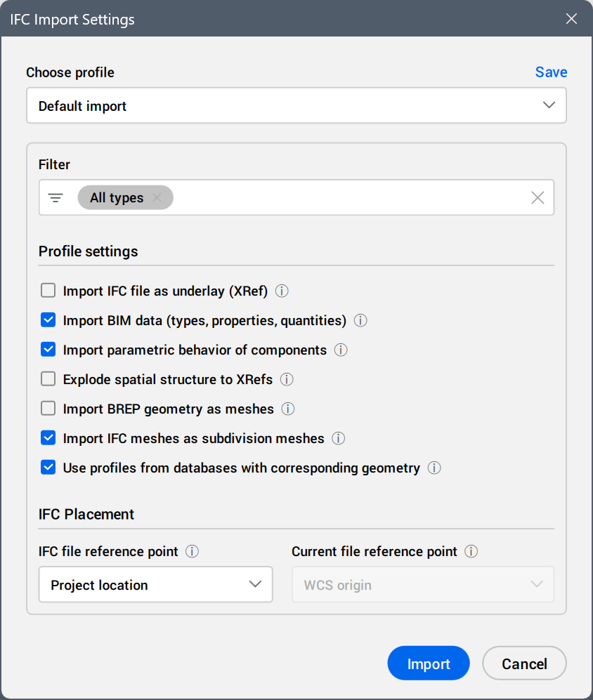Remove the All types filter tag

pyautogui.click(x=157, y=198)
